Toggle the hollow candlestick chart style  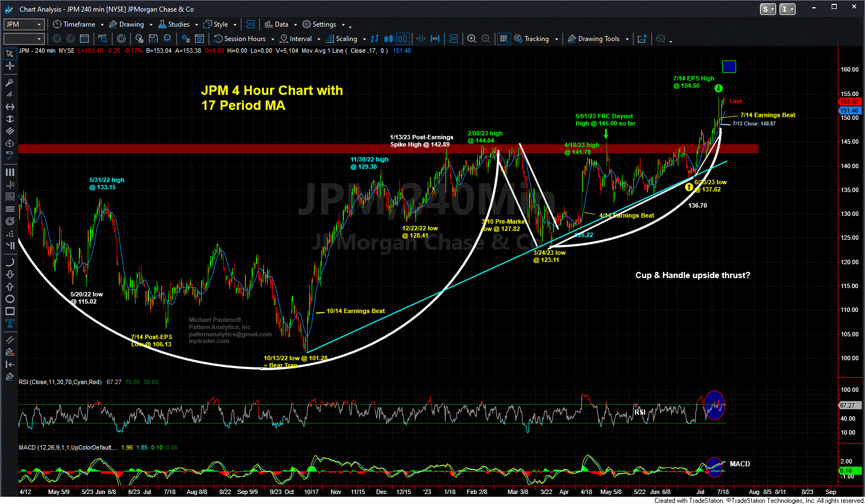click(403, 39)
